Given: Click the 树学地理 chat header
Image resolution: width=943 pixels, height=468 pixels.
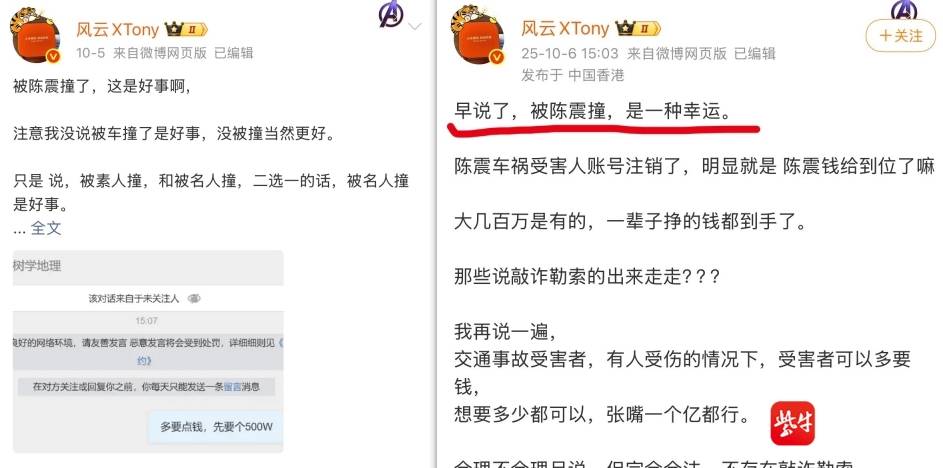Looking at the screenshot, I should coord(37,265).
